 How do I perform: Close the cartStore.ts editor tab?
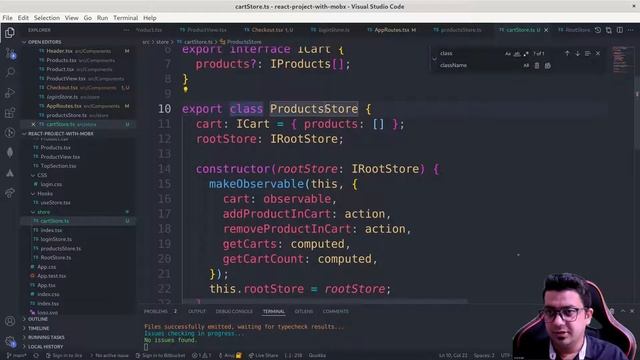(x=546, y=30)
